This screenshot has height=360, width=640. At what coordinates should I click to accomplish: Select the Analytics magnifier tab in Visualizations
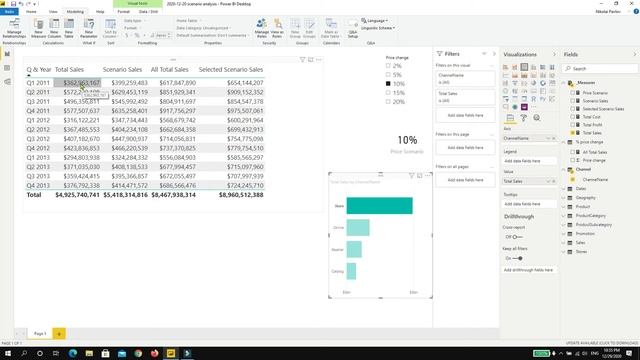pyautogui.click(x=537, y=118)
